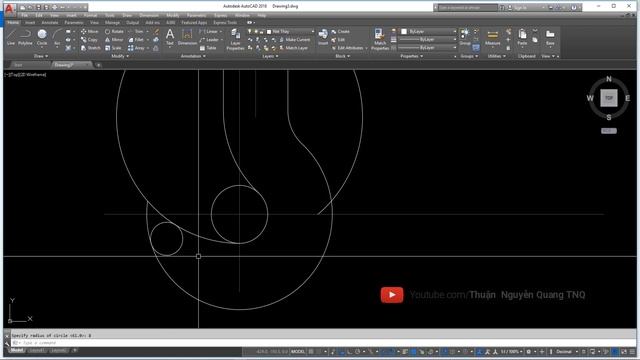The height and width of the screenshot is (360, 640).
Task: Open the Text annotation tool
Action: [x=170, y=37]
